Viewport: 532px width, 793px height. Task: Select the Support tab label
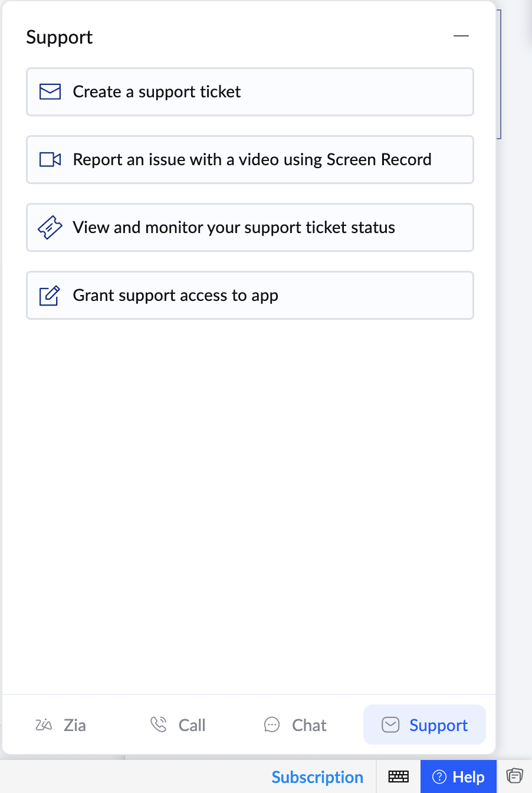point(438,725)
